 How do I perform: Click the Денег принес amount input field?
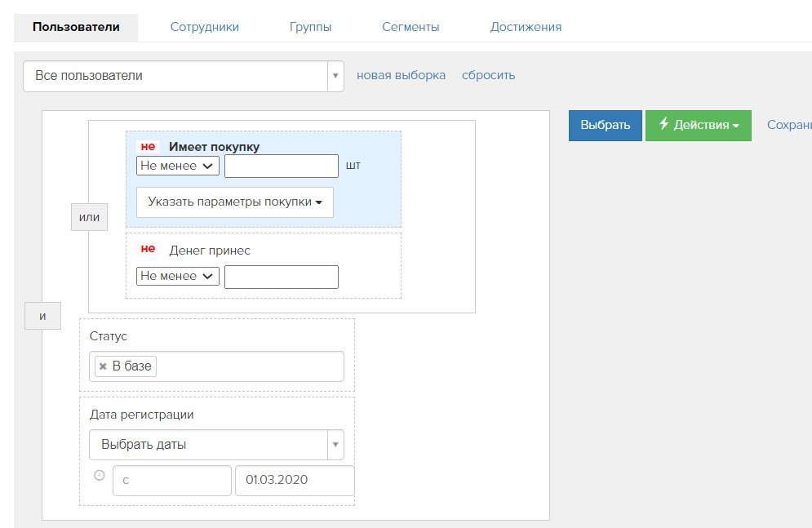tap(282, 277)
